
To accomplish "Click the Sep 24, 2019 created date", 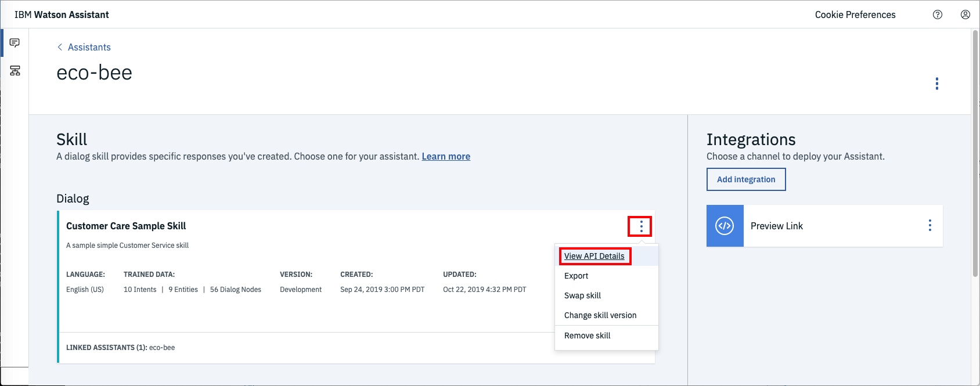I will tap(382, 290).
